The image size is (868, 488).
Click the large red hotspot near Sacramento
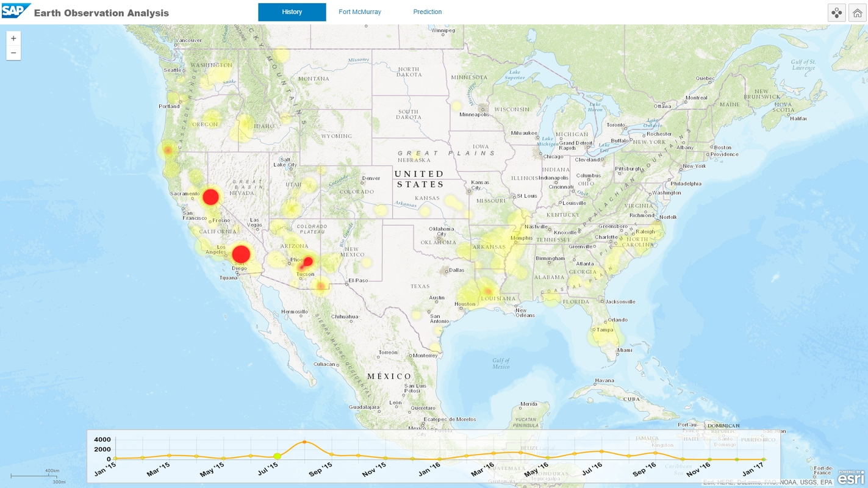[x=210, y=197]
